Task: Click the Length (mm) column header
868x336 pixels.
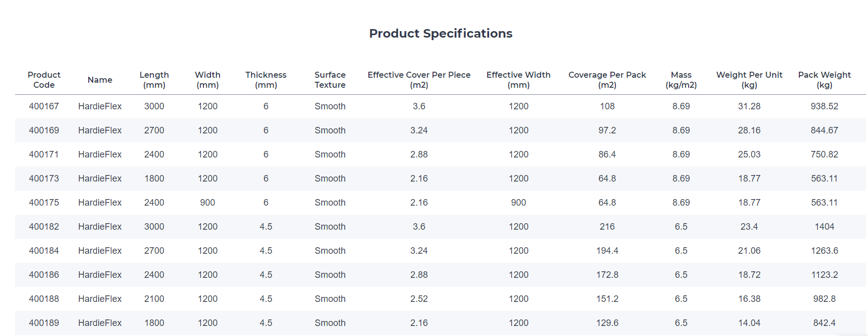Action: point(154,80)
